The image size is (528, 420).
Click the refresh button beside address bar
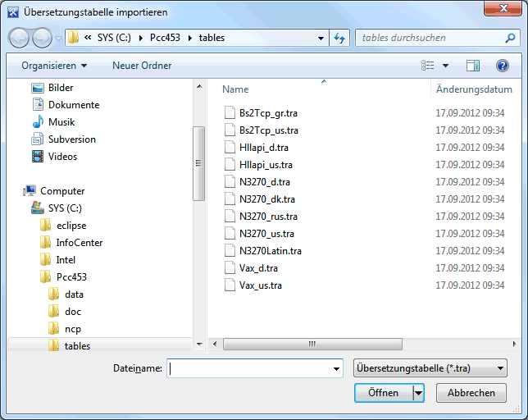click(x=339, y=38)
